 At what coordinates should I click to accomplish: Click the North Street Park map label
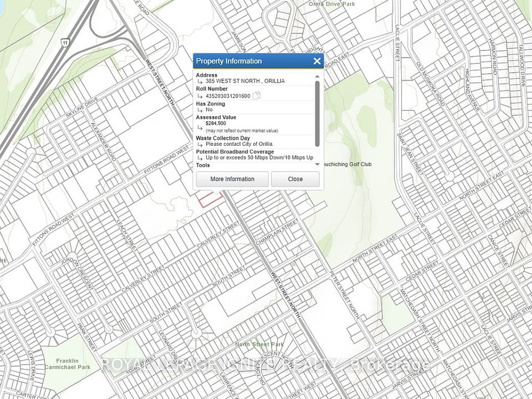259,345
